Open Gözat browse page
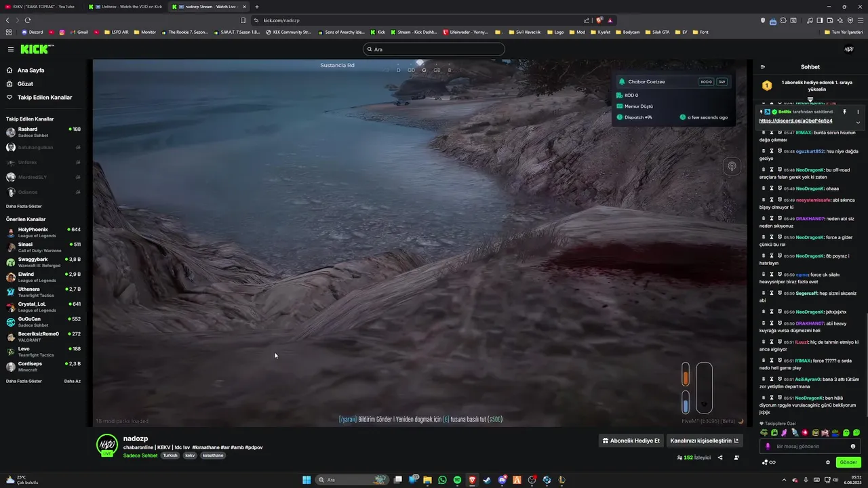Screen dimensions: 868x488 tap(25, 84)
